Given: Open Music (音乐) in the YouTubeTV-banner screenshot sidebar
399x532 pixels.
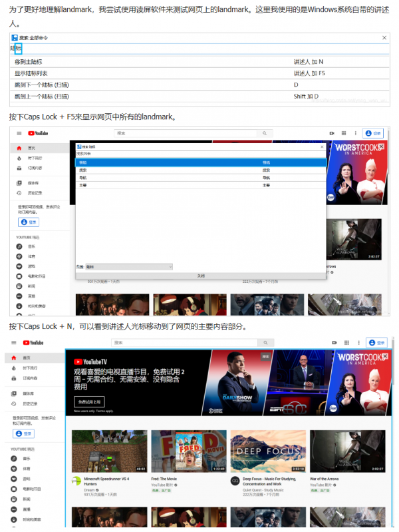Looking at the screenshot, I should point(35,458).
